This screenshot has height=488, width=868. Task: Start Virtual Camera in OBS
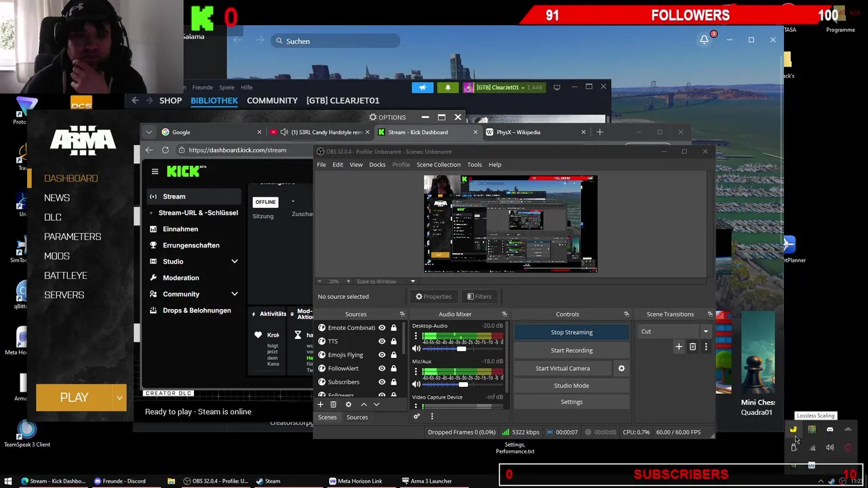pyautogui.click(x=563, y=368)
